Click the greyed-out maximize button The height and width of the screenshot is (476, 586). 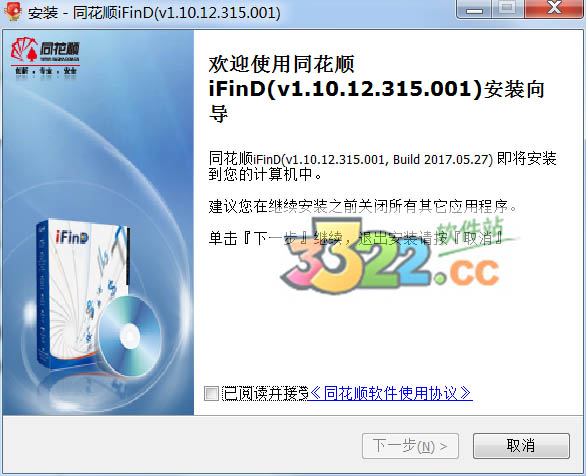508,8
